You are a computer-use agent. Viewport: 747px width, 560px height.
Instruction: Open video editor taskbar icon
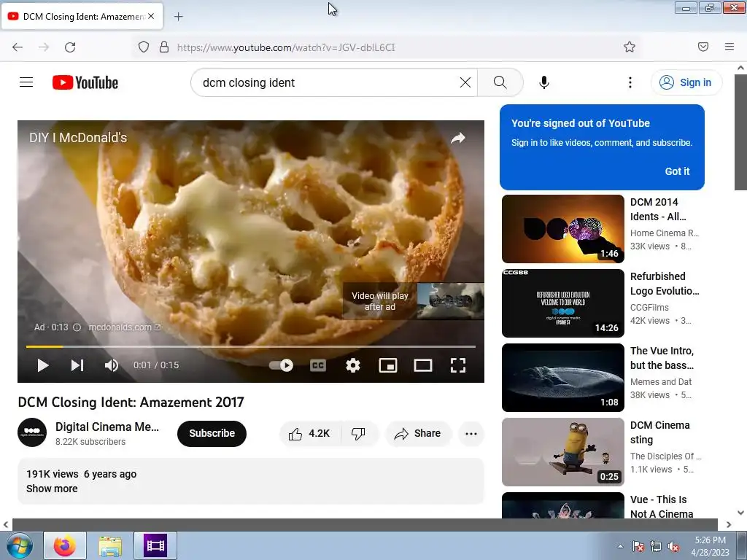155,545
